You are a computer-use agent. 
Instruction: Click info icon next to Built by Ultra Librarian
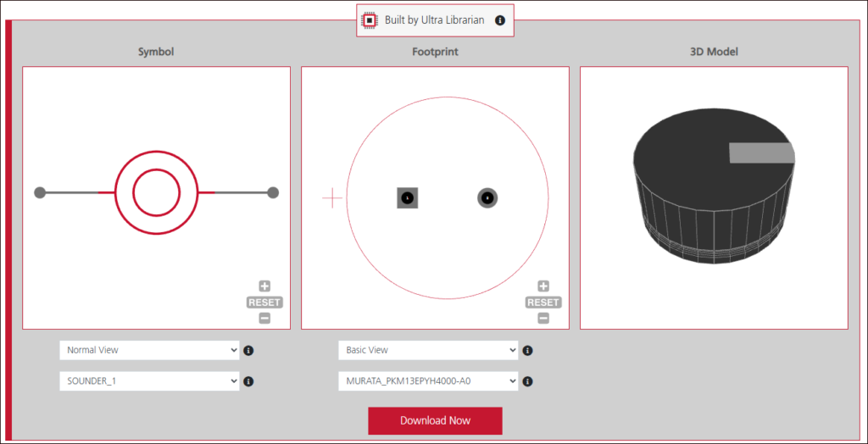[x=500, y=20]
